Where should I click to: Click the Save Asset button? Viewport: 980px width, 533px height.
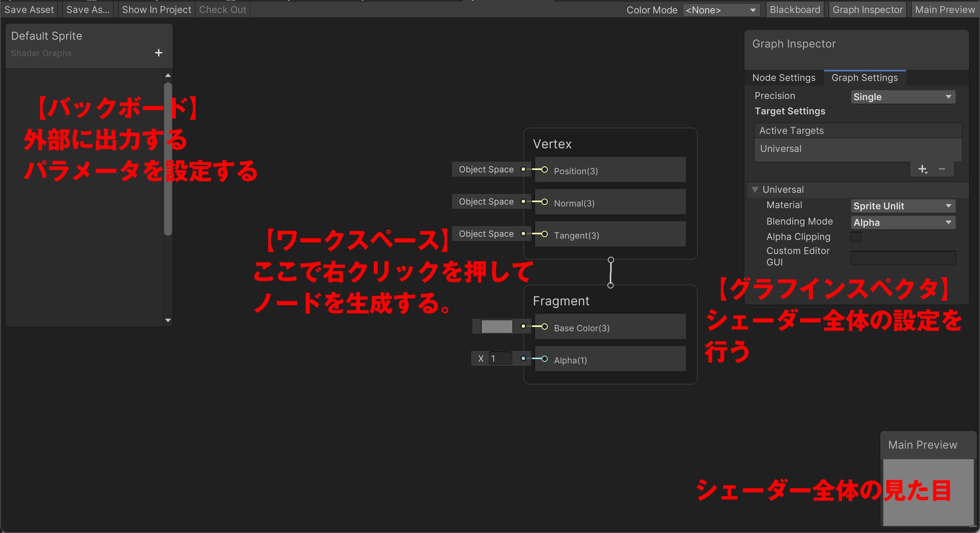click(29, 10)
